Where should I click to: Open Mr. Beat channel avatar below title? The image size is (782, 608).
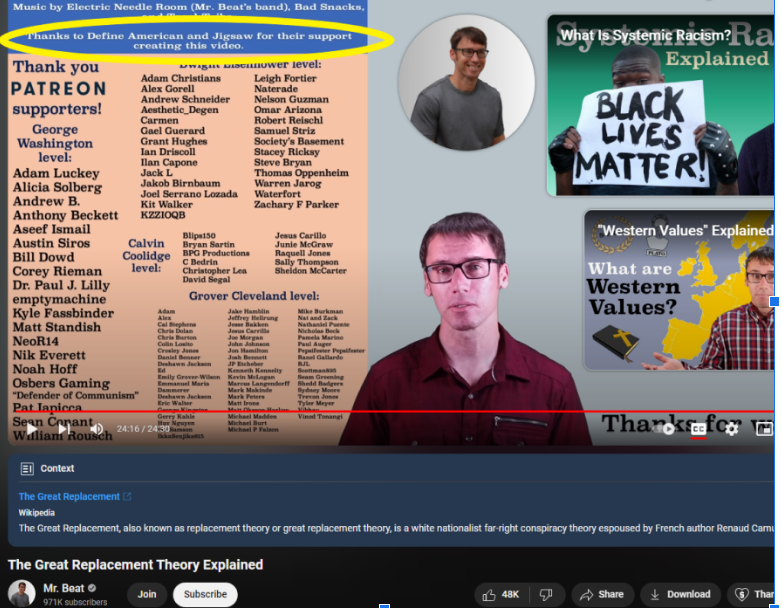coord(21,593)
